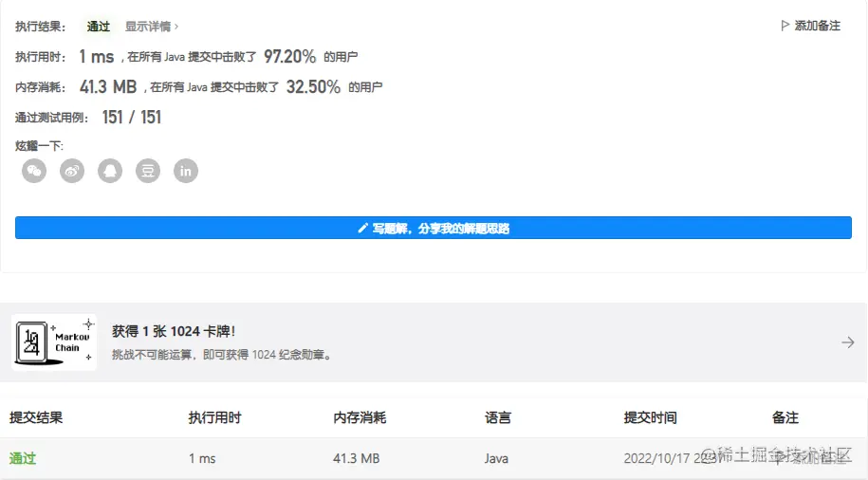The height and width of the screenshot is (480, 868).
Task: Click the 97.20% runtime percentile value
Action: coord(289,57)
